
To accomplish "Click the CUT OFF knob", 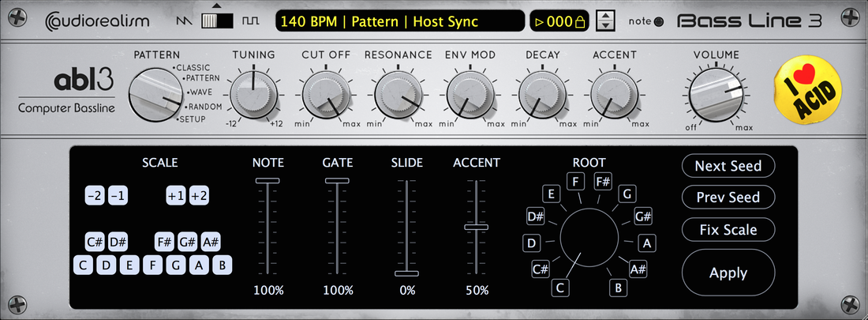I will [x=326, y=96].
